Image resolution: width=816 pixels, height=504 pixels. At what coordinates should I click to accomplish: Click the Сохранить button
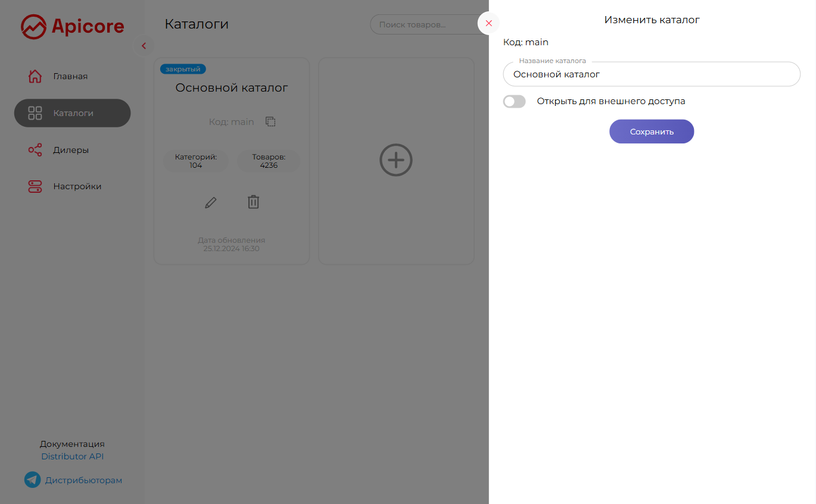pos(652,132)
